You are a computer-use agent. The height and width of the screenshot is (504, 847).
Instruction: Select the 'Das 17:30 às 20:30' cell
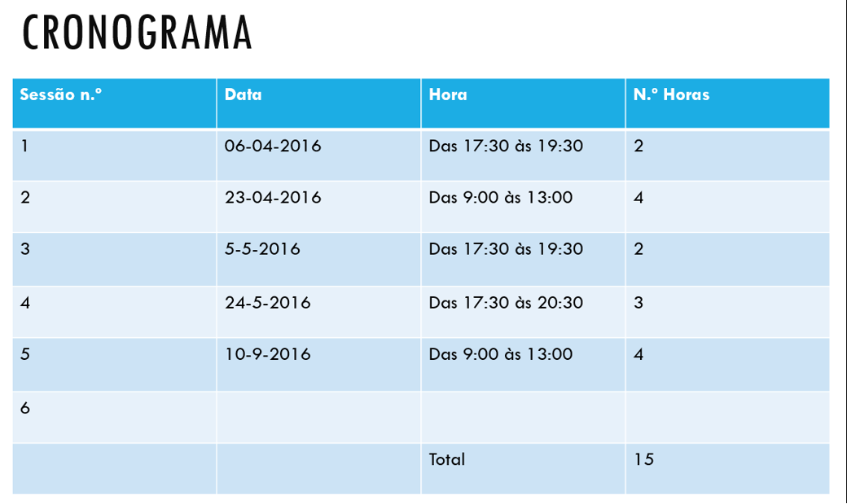523,312
